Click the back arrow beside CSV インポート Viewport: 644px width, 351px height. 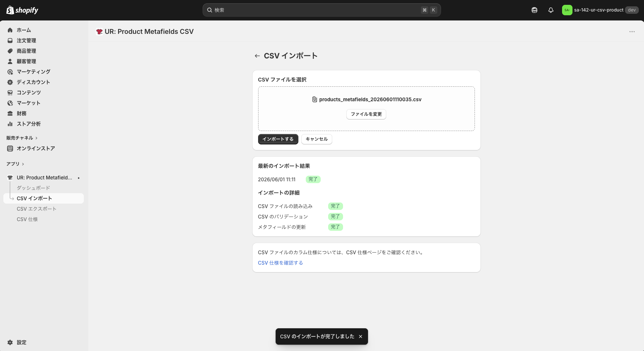coord(257,56)
